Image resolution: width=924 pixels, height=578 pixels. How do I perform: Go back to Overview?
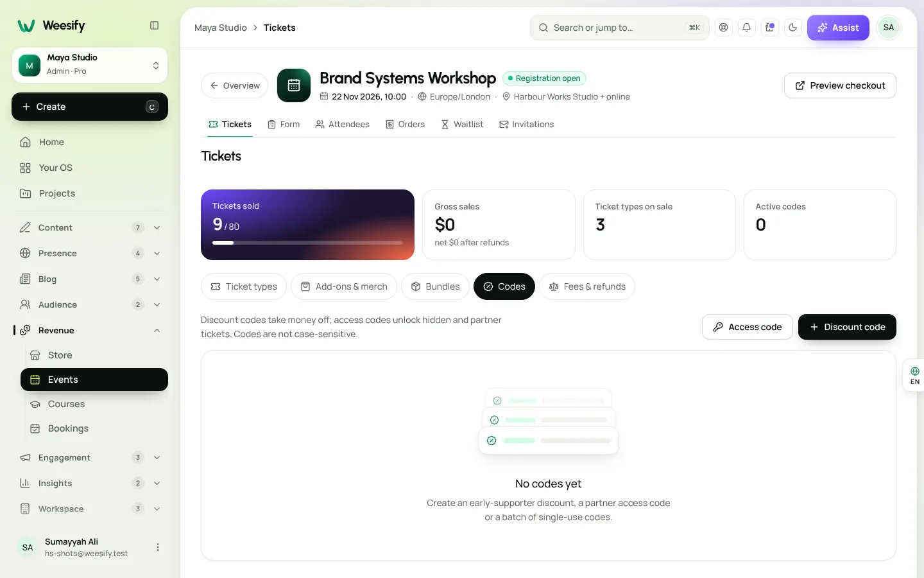click(x=235, y=85)
